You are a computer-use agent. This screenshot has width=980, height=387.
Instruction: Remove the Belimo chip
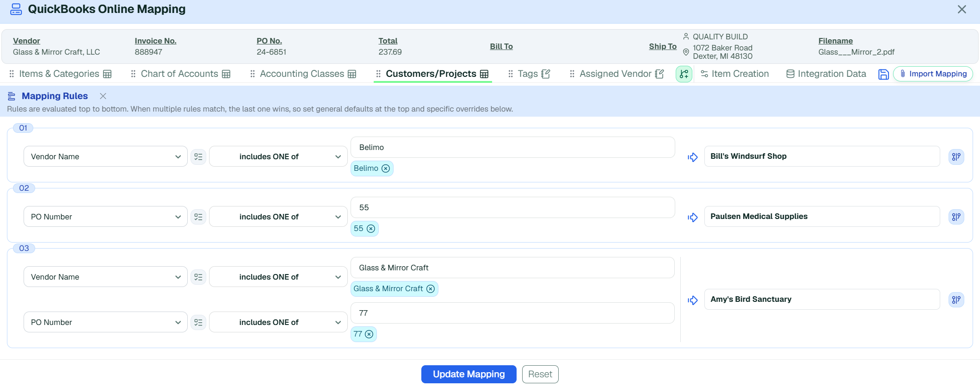click(386, 169)
